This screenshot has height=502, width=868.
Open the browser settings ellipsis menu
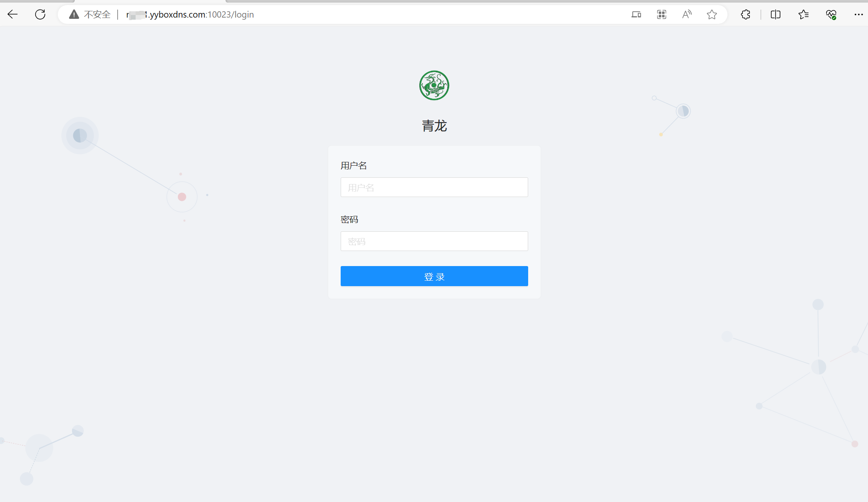pos(859,15)
